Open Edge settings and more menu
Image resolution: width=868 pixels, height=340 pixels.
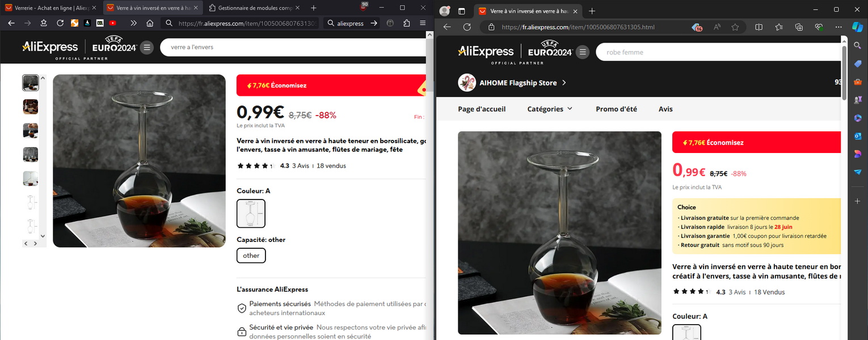(x=839, y=27)
